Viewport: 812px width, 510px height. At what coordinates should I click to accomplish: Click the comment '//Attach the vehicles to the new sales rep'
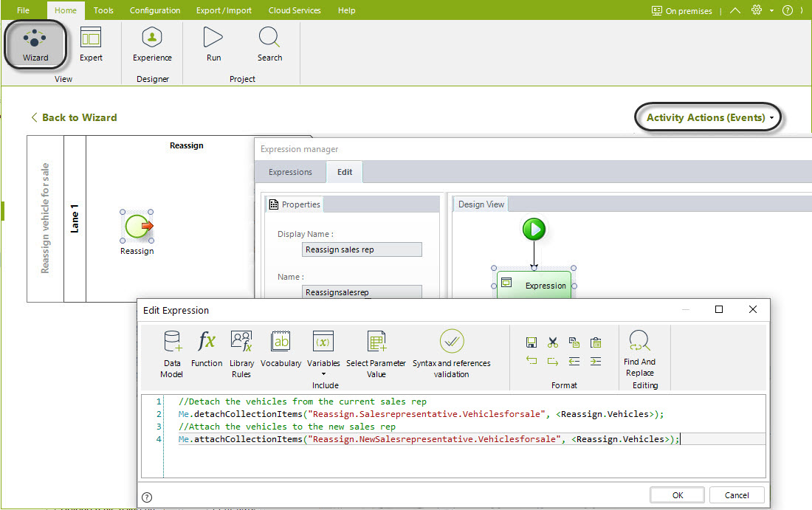(x=287, y=427)
